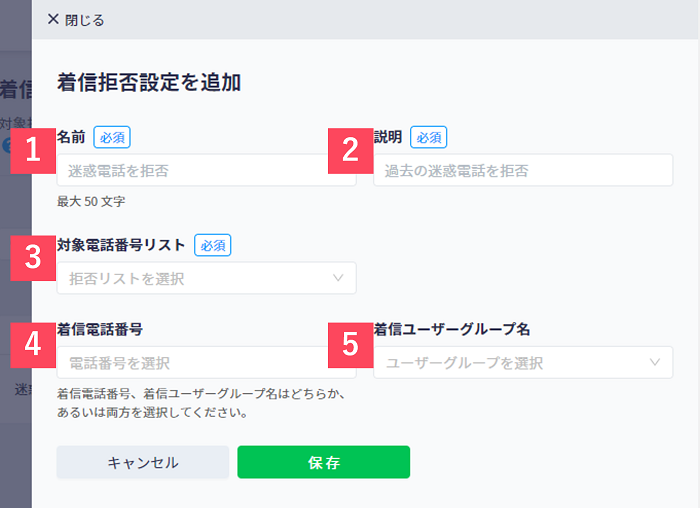Expand chevron arrow of 拒否リスト field
The image size is (700, 508).
coord(338,278)
